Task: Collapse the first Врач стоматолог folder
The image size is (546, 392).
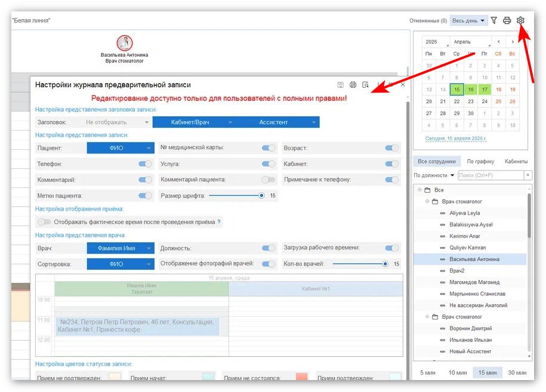Action: [x=427, y=202]
